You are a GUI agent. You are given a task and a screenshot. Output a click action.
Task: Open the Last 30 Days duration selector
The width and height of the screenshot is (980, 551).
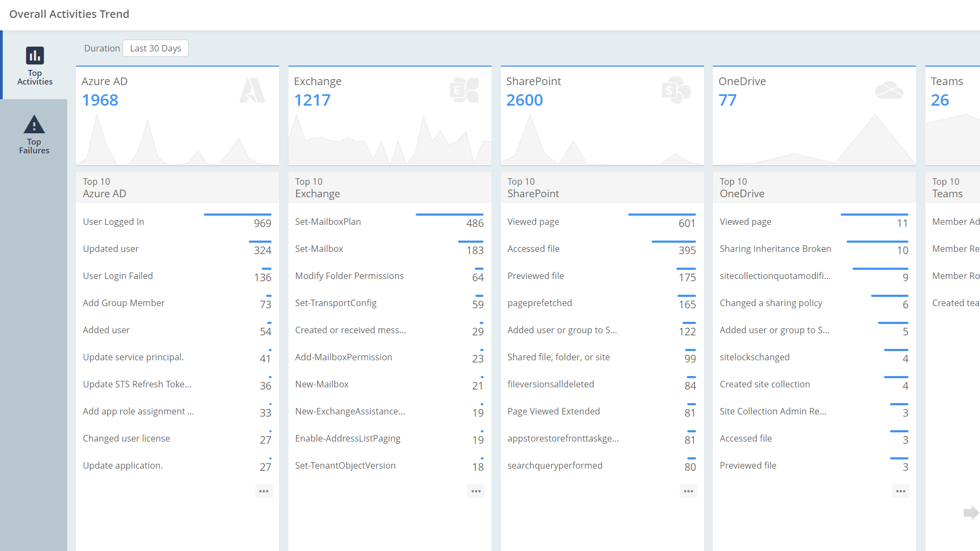[x=156, y=48]
